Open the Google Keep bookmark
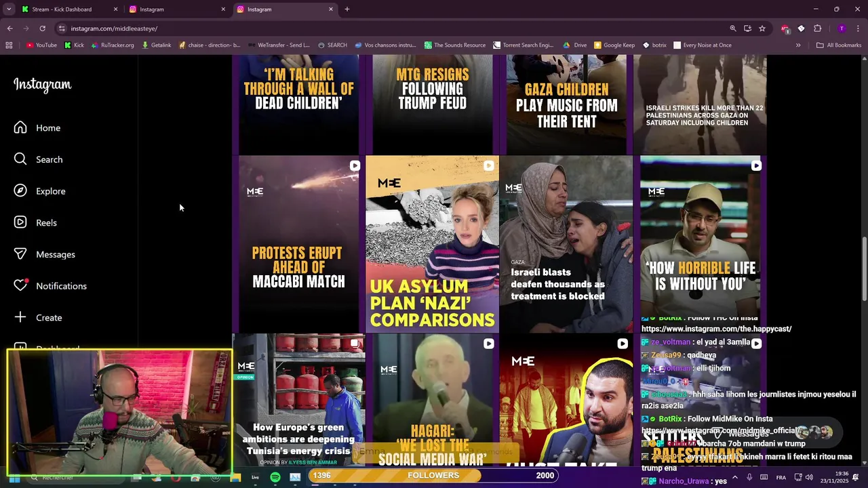 pyautogui.click(x=614, y=45)
